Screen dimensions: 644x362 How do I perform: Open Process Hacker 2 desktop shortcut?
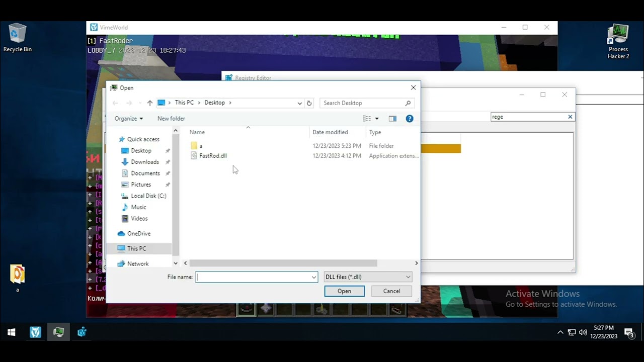618,41
